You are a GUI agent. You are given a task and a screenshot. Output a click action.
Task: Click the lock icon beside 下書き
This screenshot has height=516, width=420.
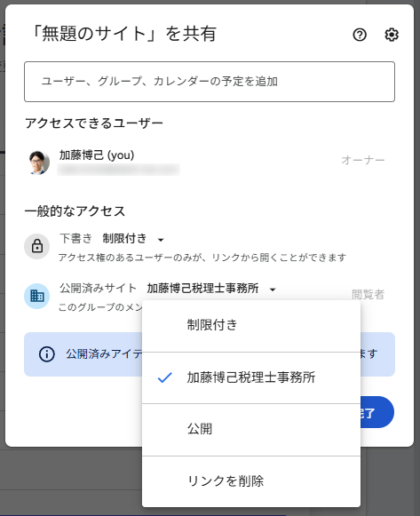coord(36,246)
